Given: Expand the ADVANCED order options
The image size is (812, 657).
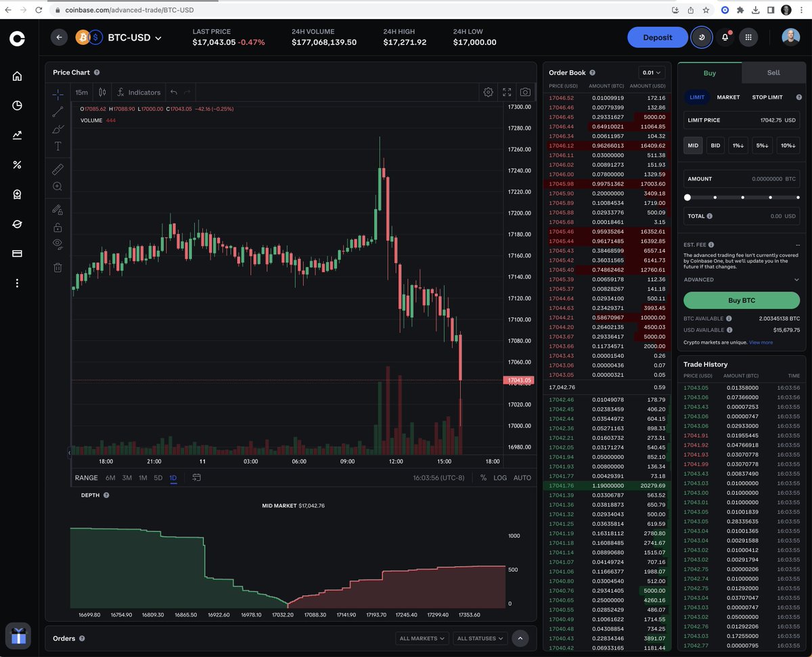Looking at the screenshot, I should 742,279.
